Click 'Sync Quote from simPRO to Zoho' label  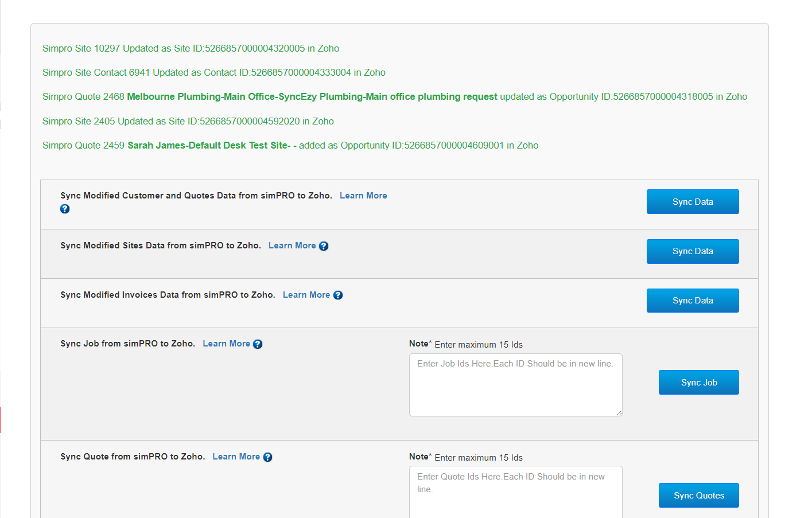[133, 457]
